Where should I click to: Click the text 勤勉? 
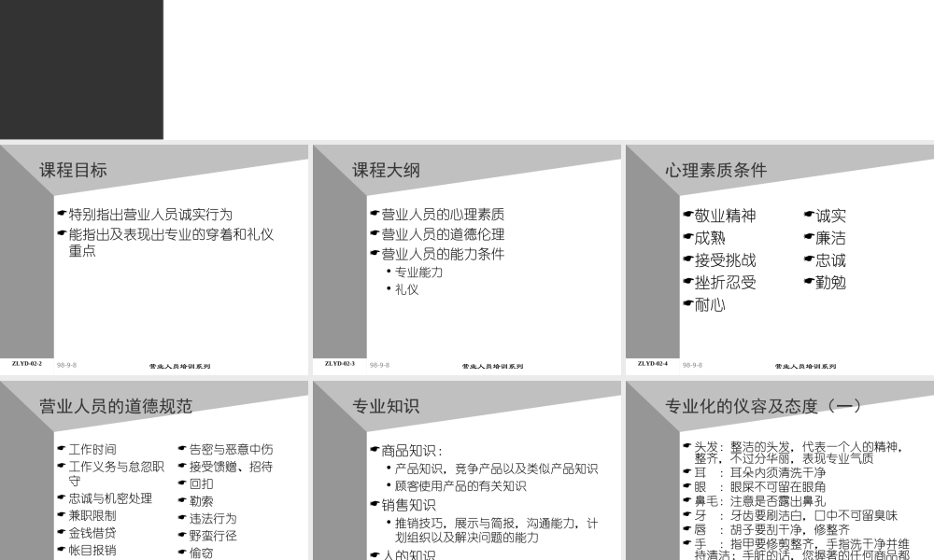(830, 283)
